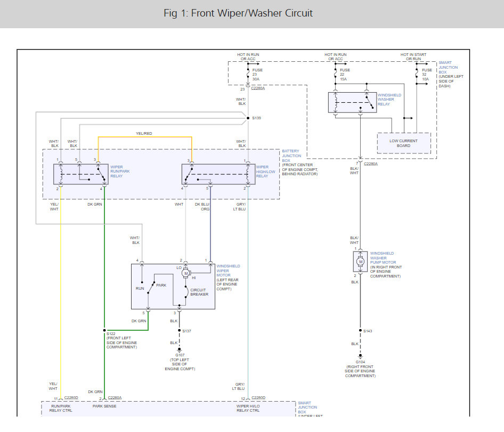The height and width of the screenshot is (432, 504).
Task: Select the Wiper Run/Park relay box
Action: [x=80, y=174]
